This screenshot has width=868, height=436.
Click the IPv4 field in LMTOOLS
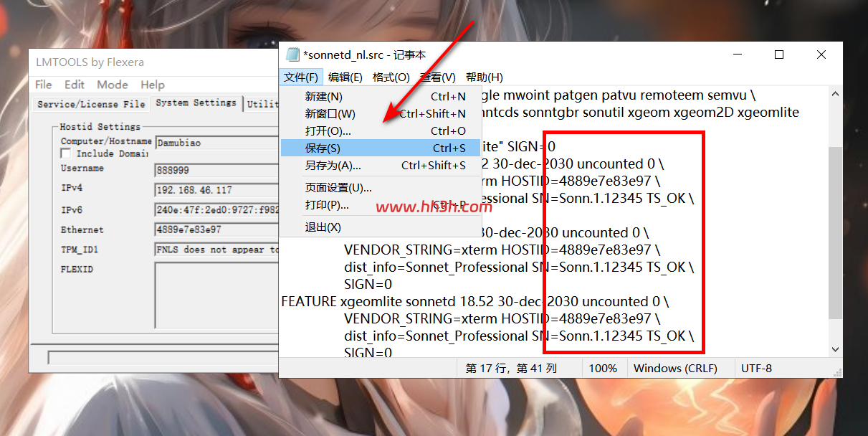(217, 190)
